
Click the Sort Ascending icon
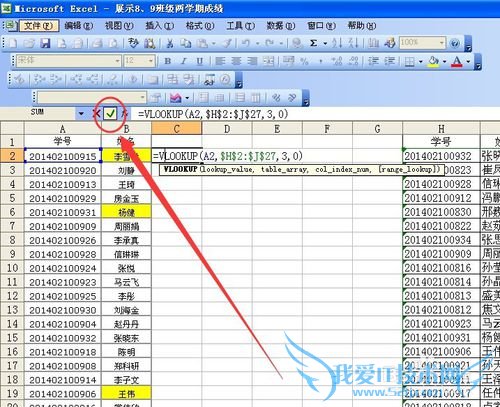tap(337, 43)
